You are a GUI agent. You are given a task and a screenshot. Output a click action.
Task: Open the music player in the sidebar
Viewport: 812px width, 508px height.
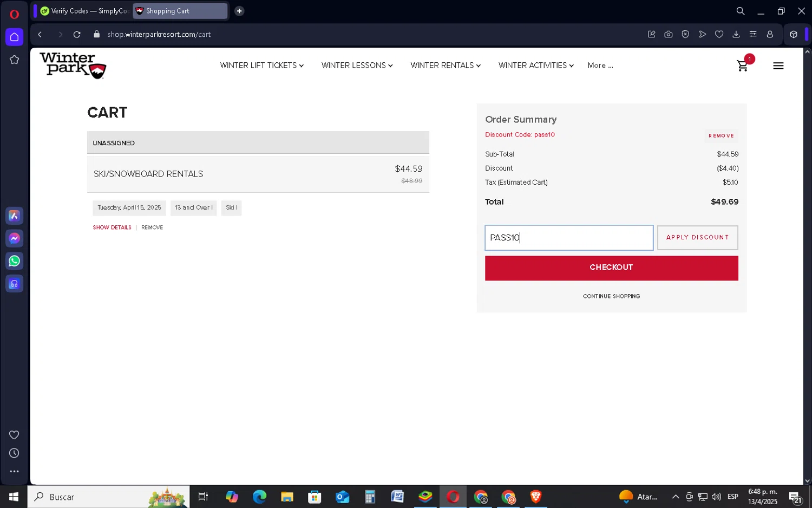(14, 284)
